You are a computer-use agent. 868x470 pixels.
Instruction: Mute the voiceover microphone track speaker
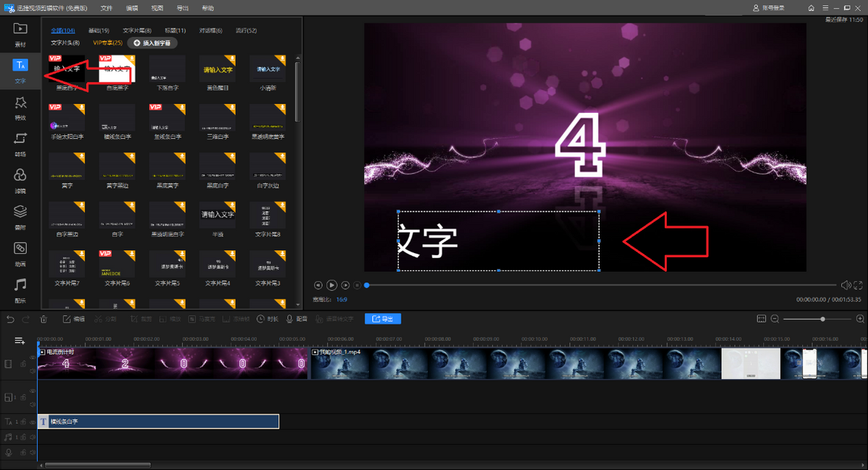click(x=33, y=453)
